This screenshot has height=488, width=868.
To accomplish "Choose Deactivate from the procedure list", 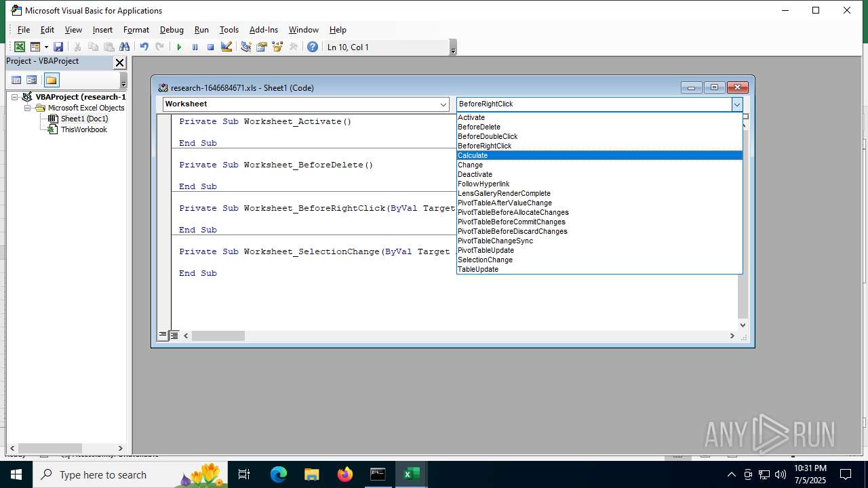I will point(599,174).
